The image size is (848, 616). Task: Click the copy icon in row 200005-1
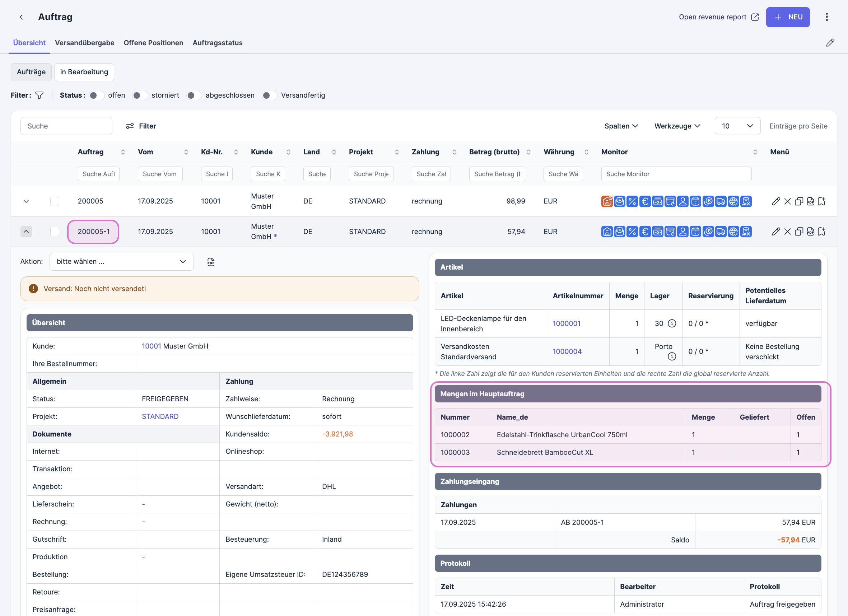(x=799, y=232)
